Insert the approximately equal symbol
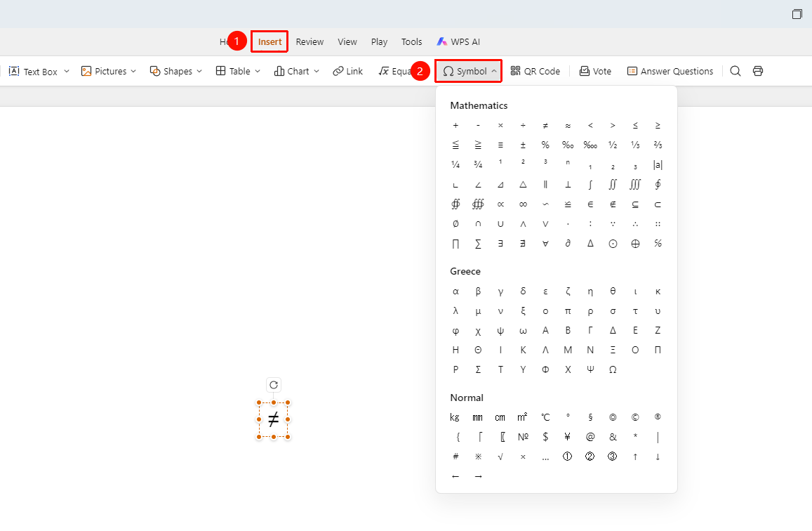The width and height of the screenshot is (812, 531). tap(568, 125)
